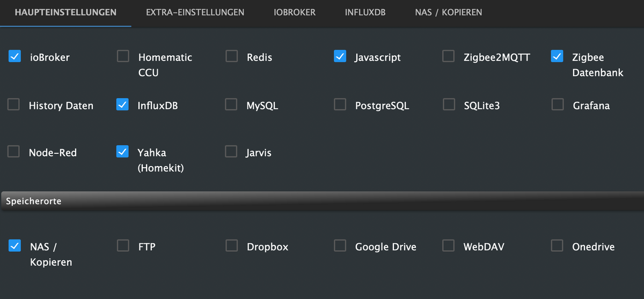Viewport: 644px width, 299px height.
Task: Tick the Grafana checkbox
Action: coord(558,104)
